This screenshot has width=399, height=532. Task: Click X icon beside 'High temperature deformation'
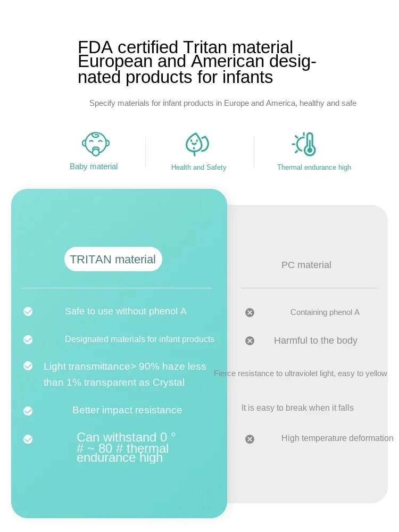pyautogui.click(x=250, y=439)
